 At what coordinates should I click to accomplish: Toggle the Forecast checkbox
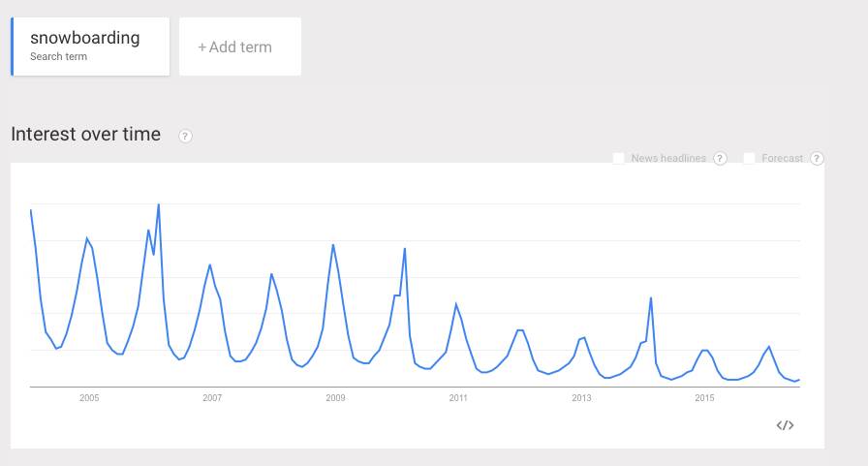749,158
